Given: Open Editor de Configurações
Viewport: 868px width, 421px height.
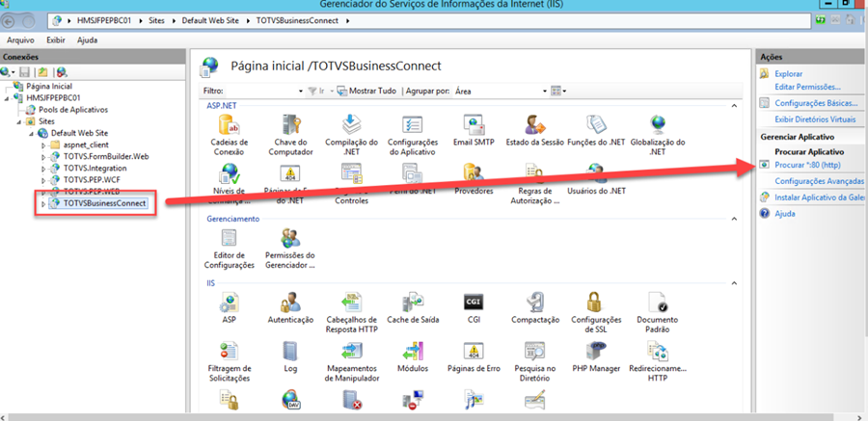Looking at the screenshot, I should pyautogui.click(x=230, y=249).
